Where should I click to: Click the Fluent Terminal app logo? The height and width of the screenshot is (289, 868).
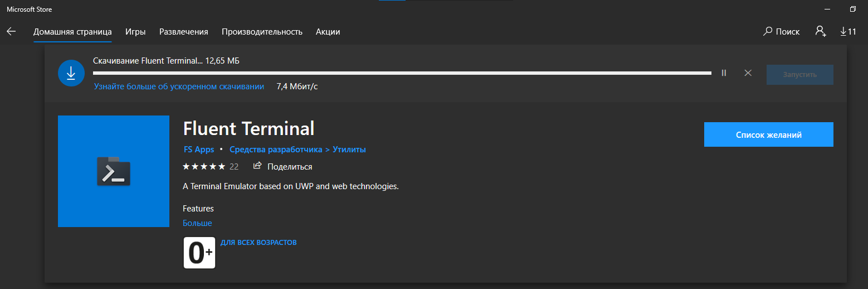point(114,171)
